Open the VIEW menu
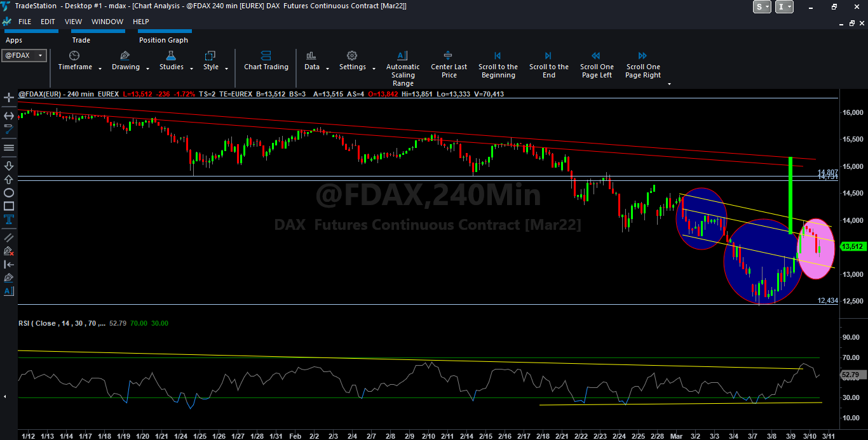Screen dimensions: 868x440 pyautogui.click(x=73, y=22)
